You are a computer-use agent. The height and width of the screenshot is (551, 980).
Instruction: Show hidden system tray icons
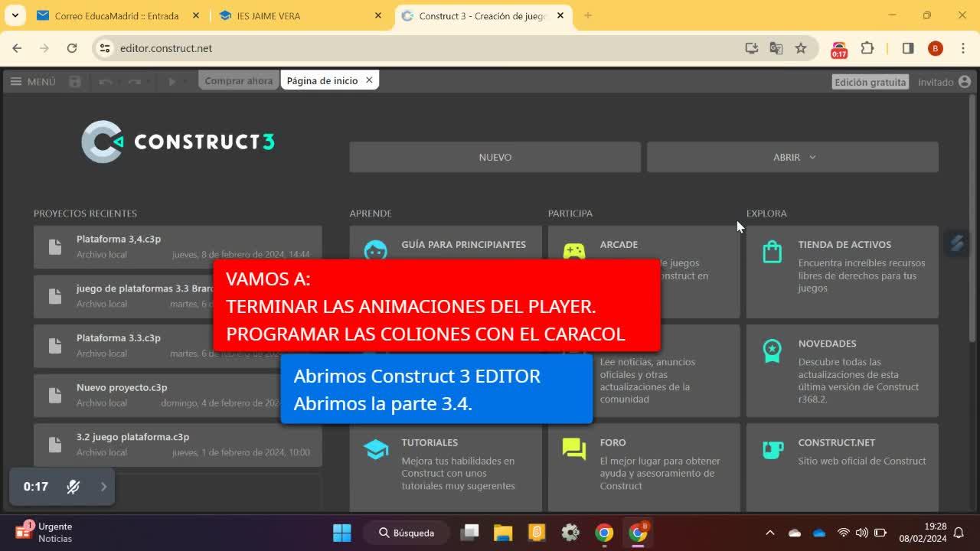(770, 533)
